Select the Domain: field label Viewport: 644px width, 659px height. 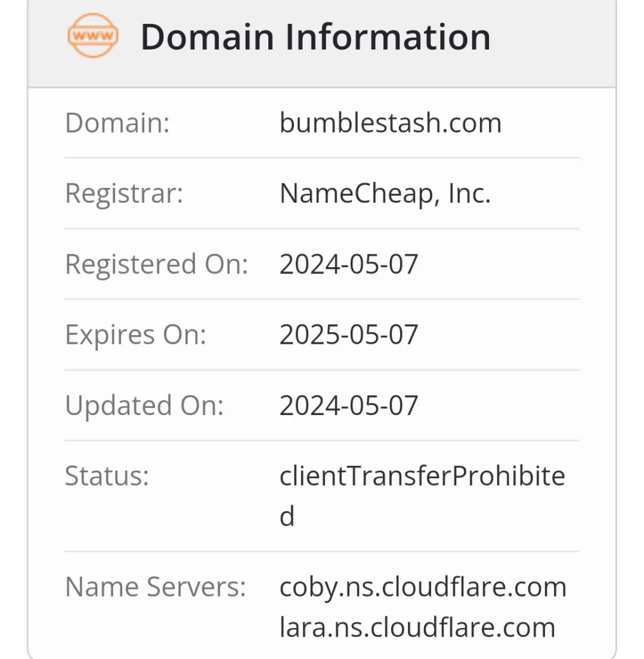[x=117, y=122]
